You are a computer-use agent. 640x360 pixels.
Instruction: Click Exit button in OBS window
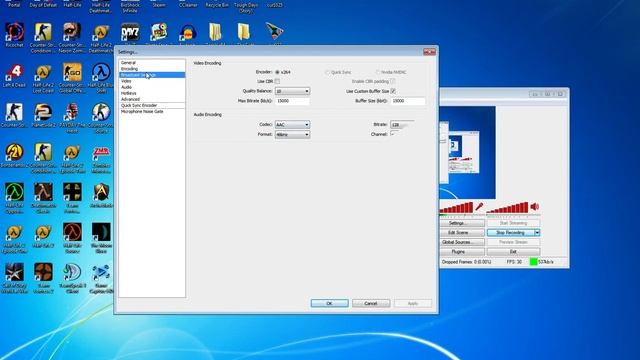pos(513,252)
